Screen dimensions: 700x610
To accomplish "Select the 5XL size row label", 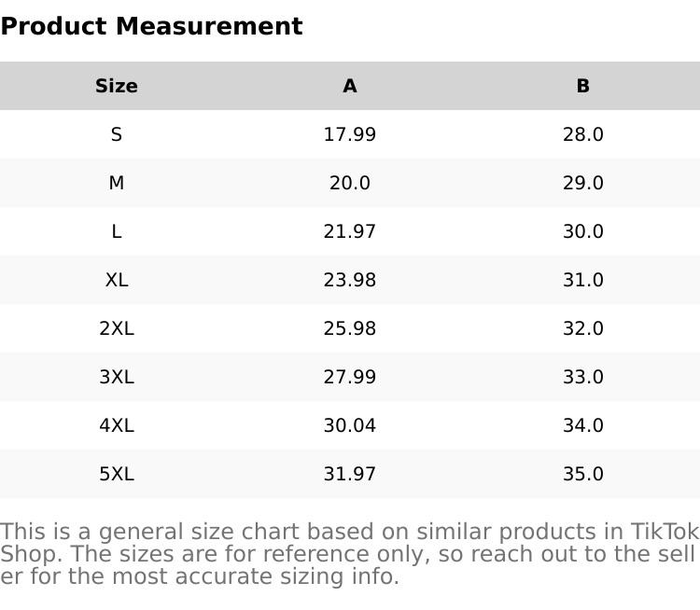I will (117, 474).
